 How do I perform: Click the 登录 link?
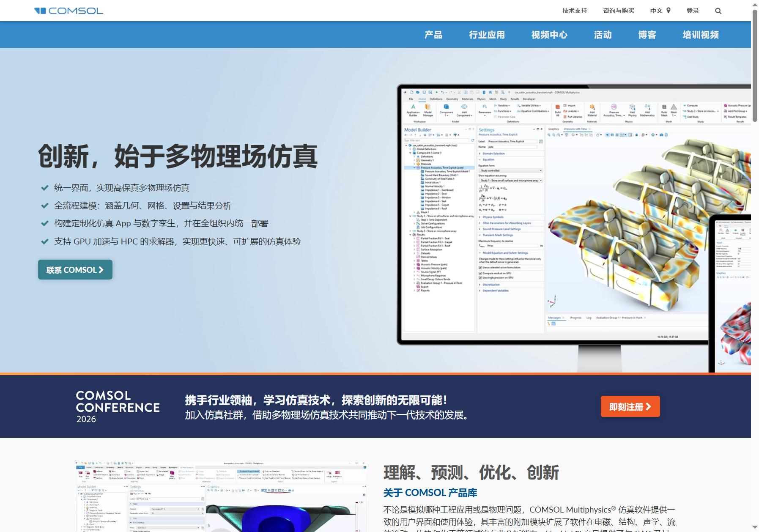[x=693, y=11]
